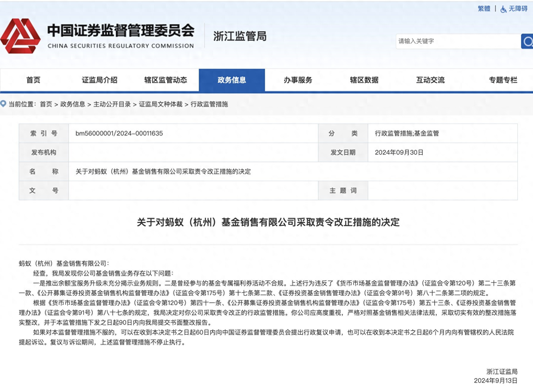
Task: Click 行政监管措施 breadcrumb link
Action: [209, 104]
